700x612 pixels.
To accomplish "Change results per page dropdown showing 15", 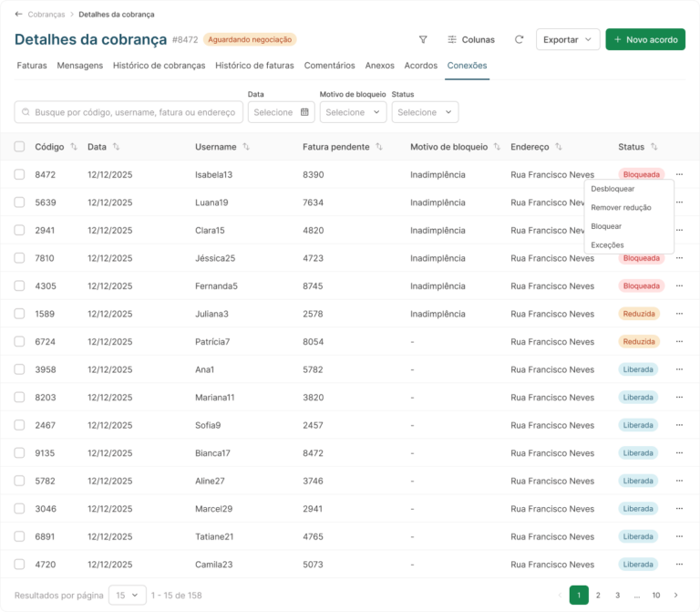I will pyautogui.click(x=128, y=595).
